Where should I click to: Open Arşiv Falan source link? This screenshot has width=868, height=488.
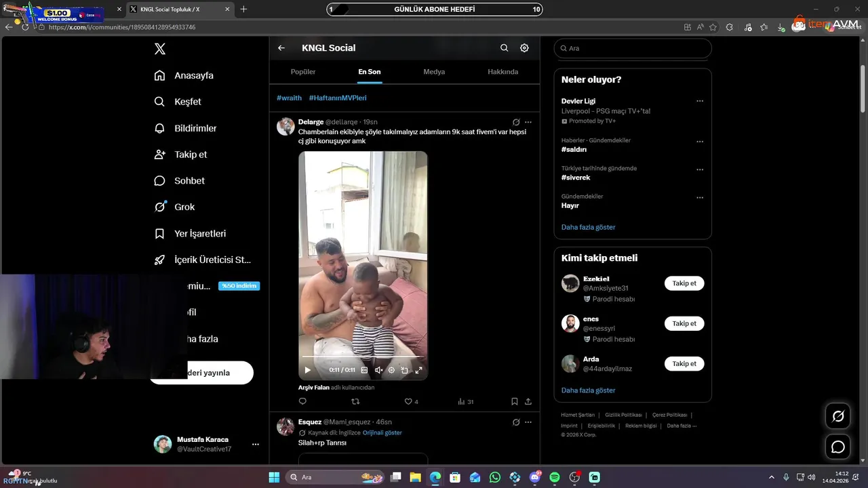coord(314,388)
